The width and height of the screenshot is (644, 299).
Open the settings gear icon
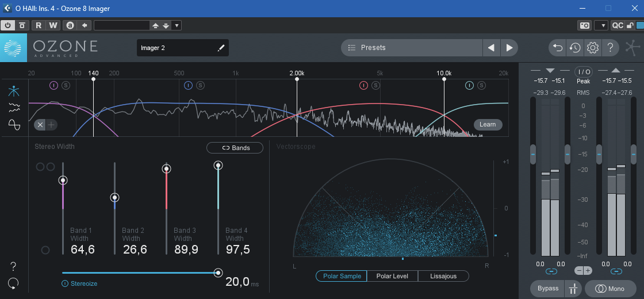coord(593,48)
